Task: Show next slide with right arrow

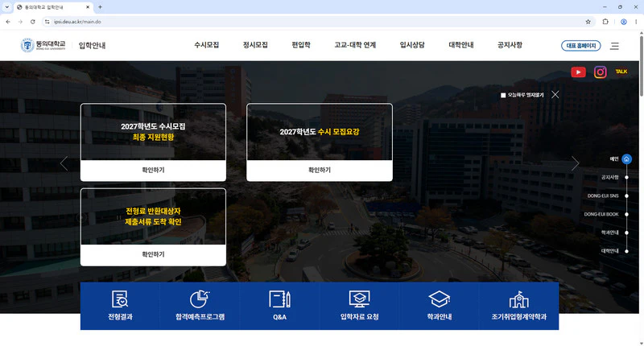Action: tap(575, 163)
